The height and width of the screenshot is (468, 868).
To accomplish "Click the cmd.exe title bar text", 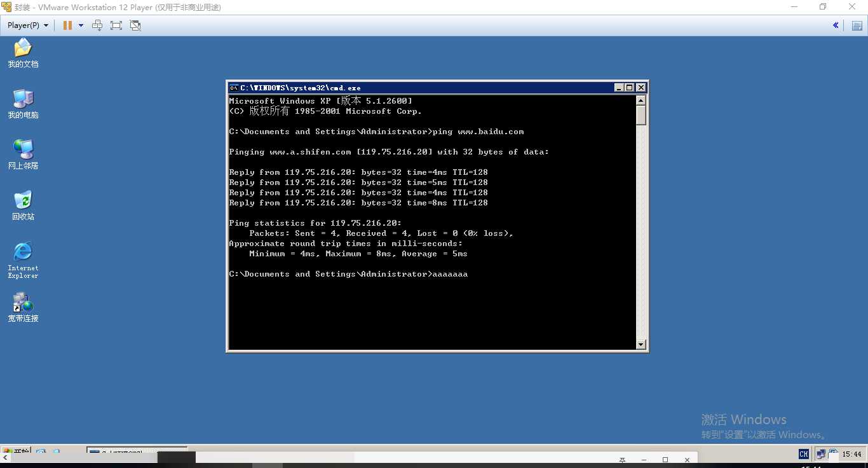I will 301,88.
